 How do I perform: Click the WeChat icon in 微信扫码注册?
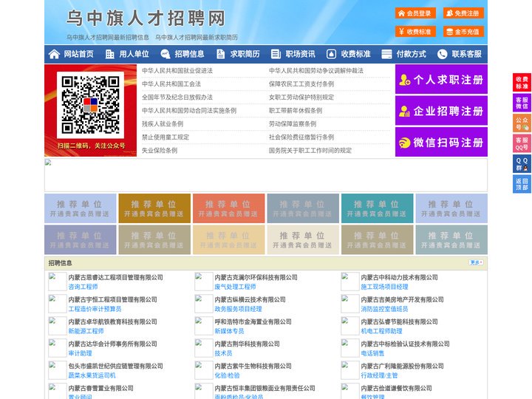(404, 143)
